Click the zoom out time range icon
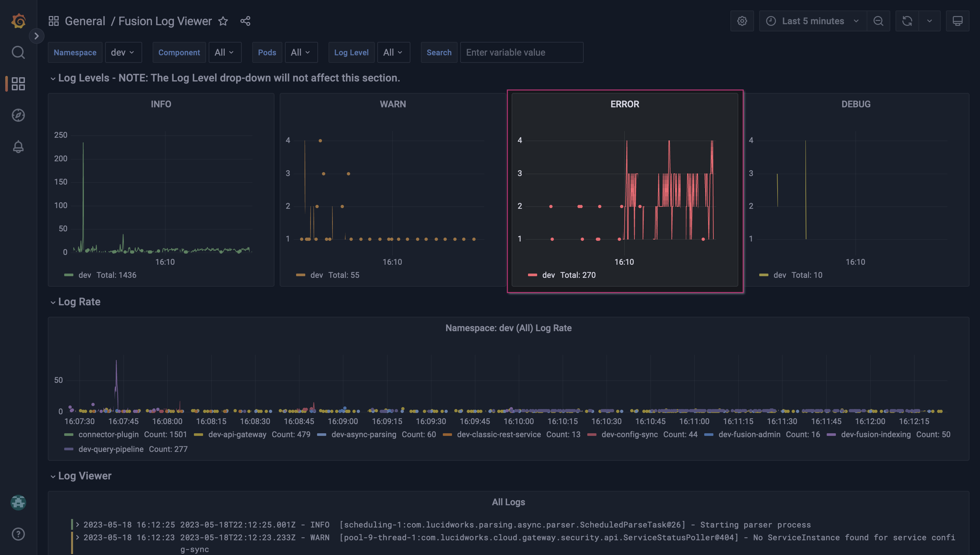This screenshot has width=980, height=555. click(x=878, y=21)
